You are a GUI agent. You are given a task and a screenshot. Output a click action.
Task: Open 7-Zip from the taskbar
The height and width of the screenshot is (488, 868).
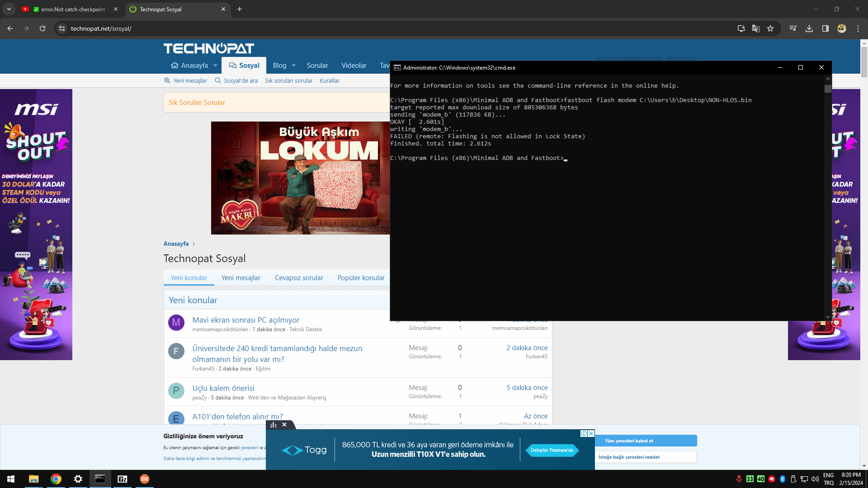point(123,479)
